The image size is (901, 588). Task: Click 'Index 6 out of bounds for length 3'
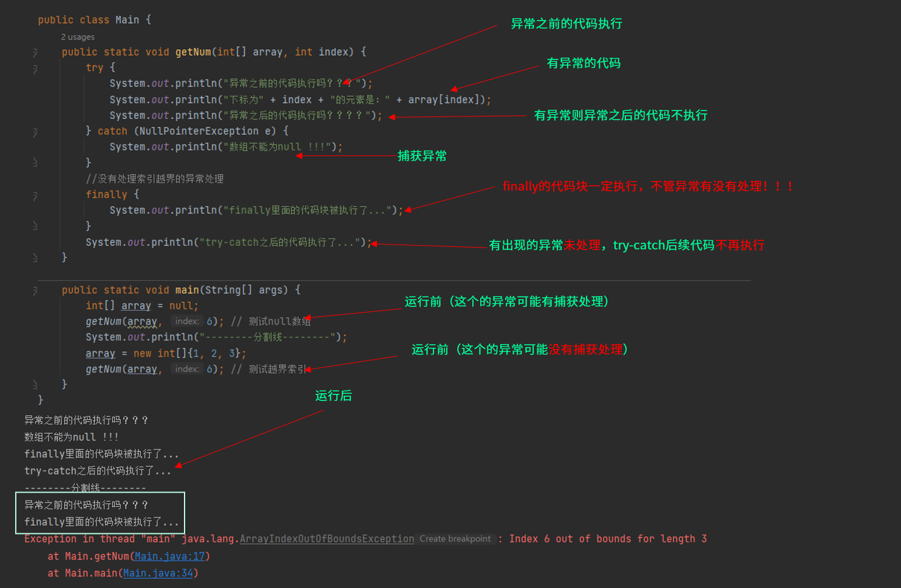click(608, 539)
